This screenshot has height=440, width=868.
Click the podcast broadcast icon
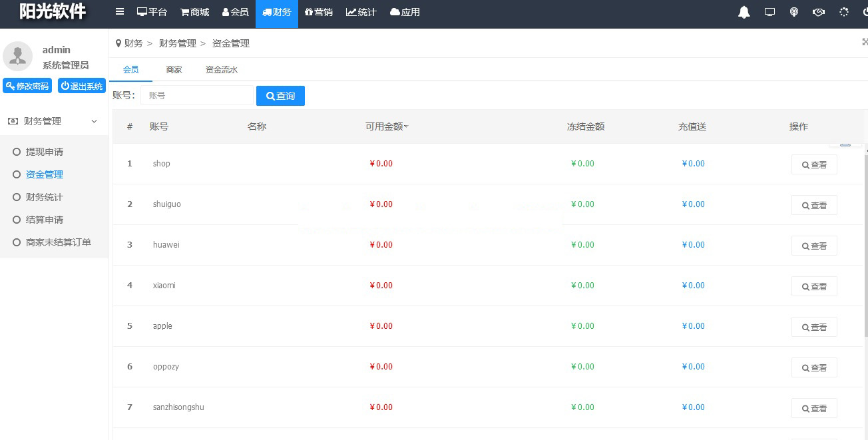793,12
